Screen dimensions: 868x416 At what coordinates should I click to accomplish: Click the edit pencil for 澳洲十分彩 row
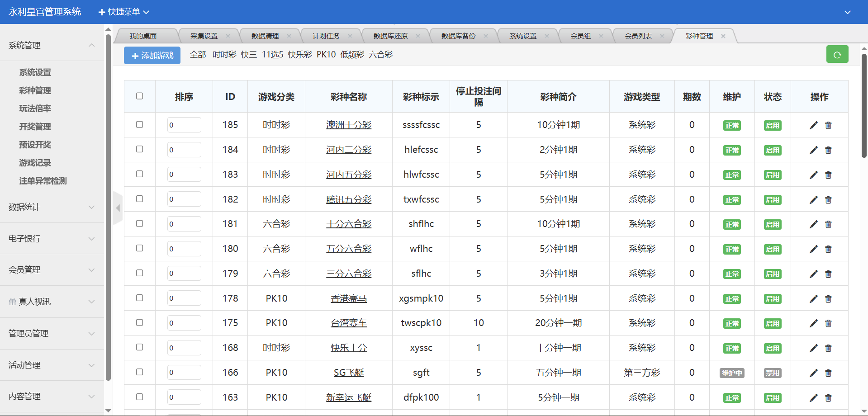click(813, 125)
